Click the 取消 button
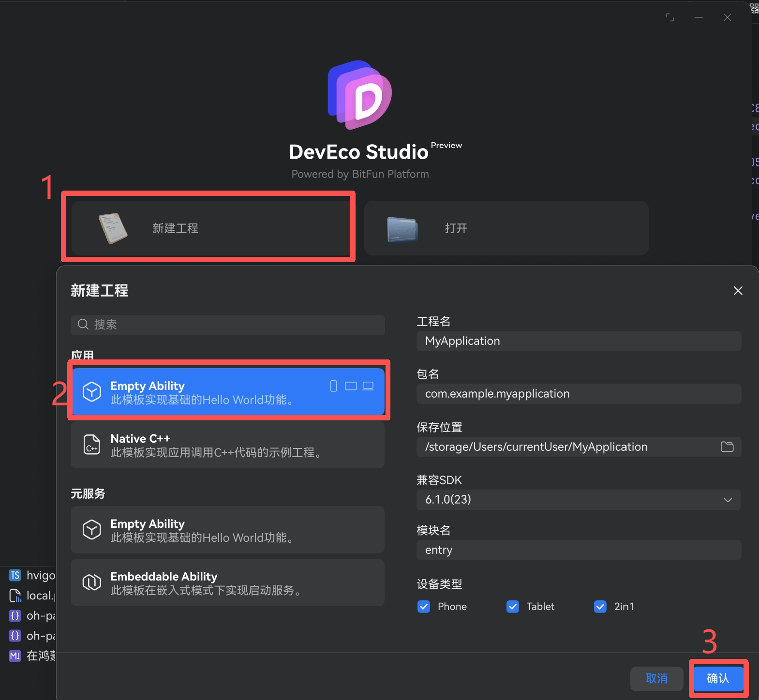The width and height of the screenshot is (759, 700). (657, 679)
